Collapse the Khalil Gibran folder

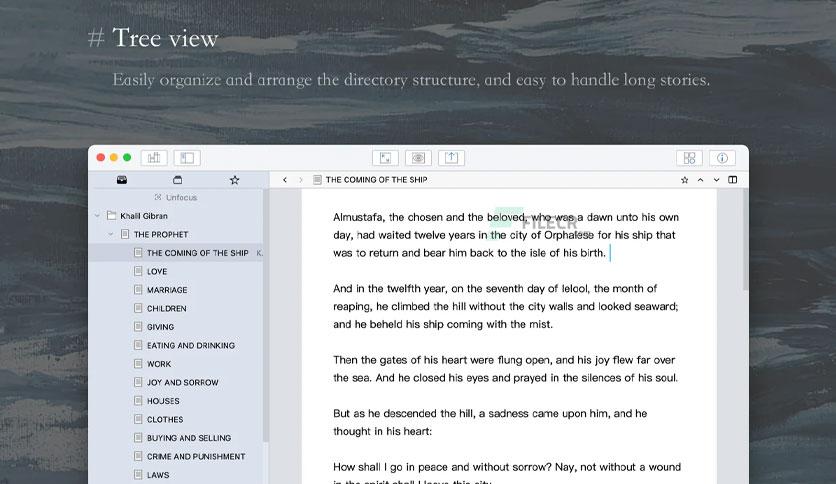[x=97, y=216]
